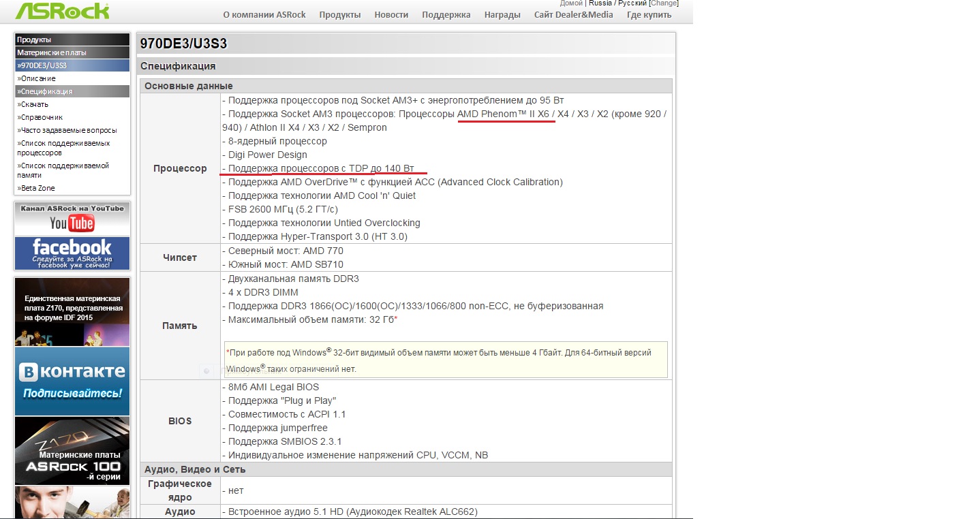Click the Поддержка jumperfree line
This screenshot has height=519, width=980.
tap(275, 428)
